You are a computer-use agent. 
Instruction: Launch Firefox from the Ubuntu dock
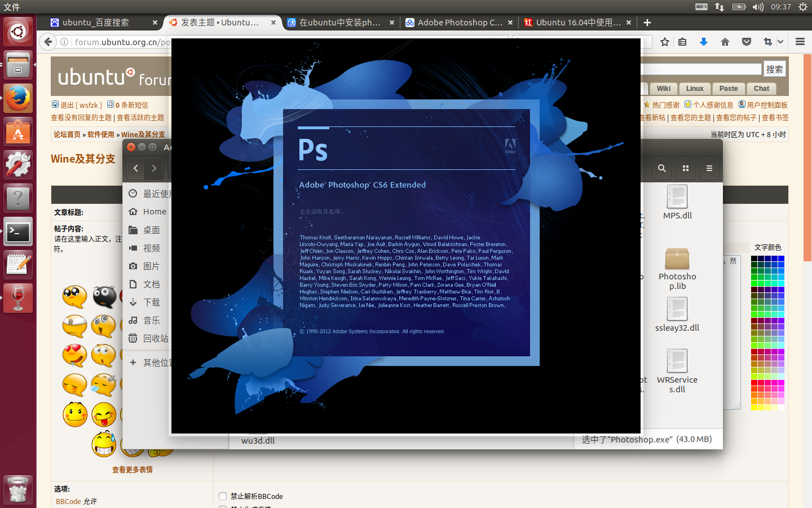coord(18,98)
